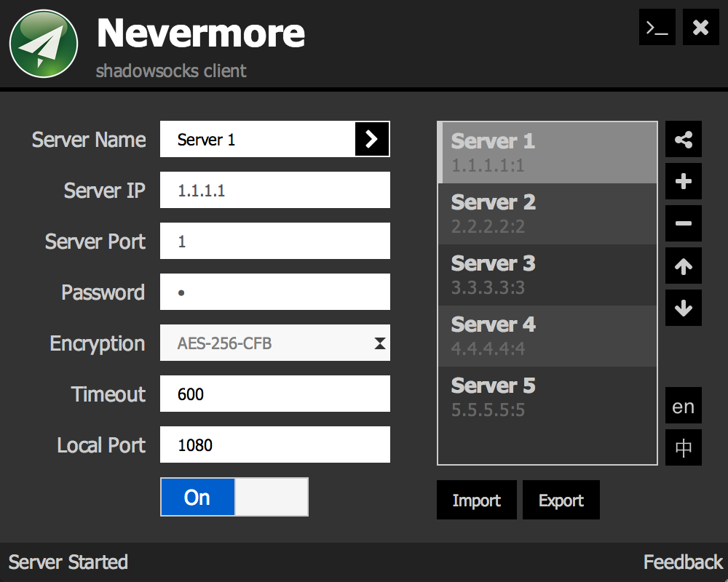Move selected server down with the arrow icon
The image size is (728, 582).
tap(684, 308)
